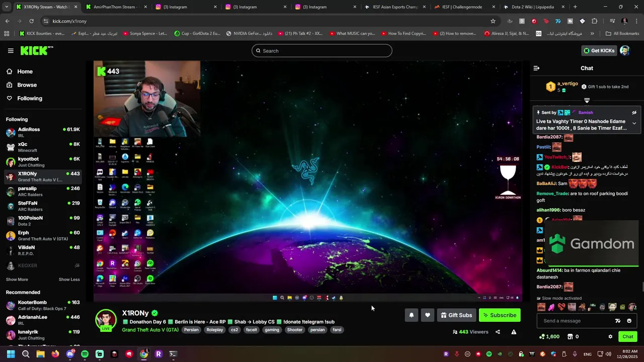Open the Kick hamburger menu
Viewport: 644px width, 362px height.
pos(11,51)
